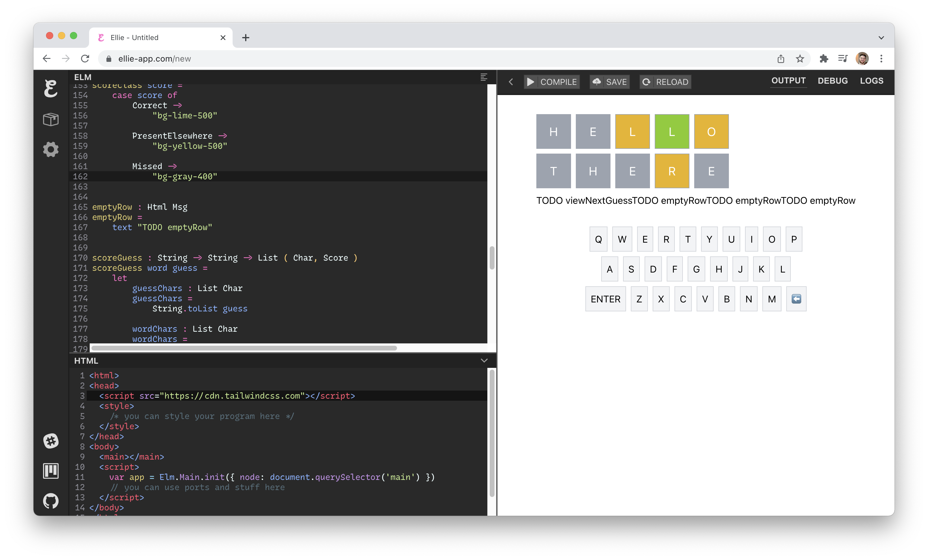Open the media control icon

pos(842,59)
